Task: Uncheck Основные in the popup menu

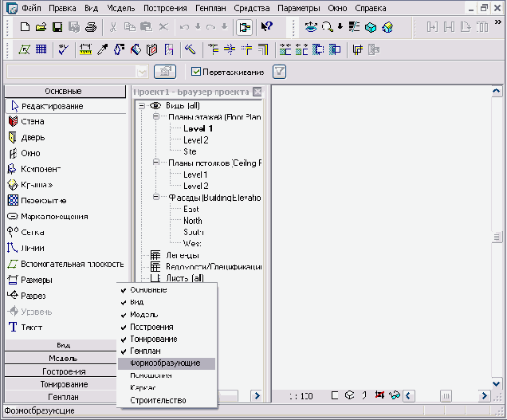Action: tap(167, 290)
